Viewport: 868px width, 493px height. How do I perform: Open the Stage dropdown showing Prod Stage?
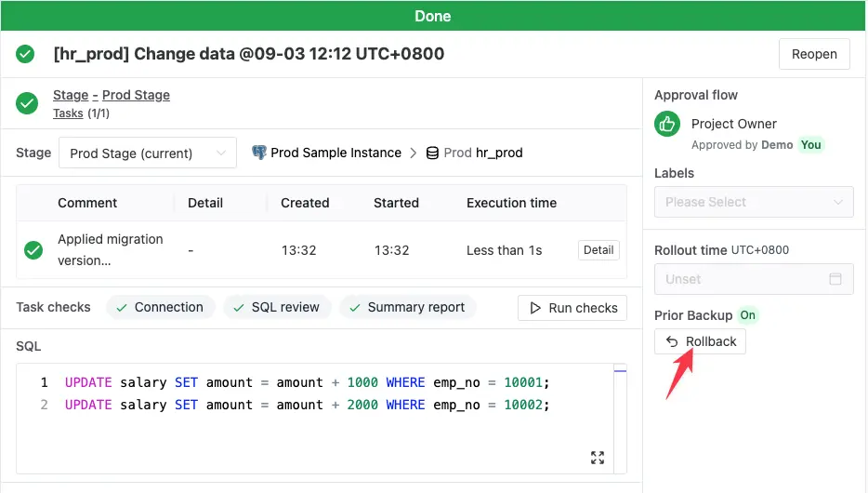(x=148, y=153)
